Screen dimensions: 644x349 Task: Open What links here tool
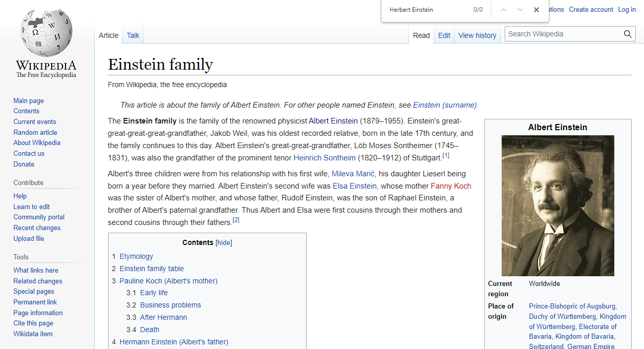coord(36,271)
